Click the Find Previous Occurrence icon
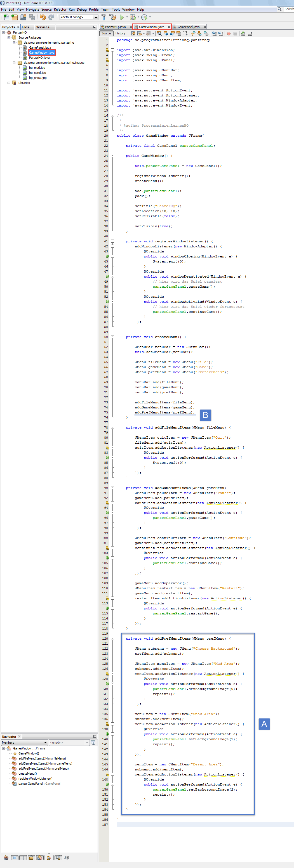 click(x=166, y=33)
